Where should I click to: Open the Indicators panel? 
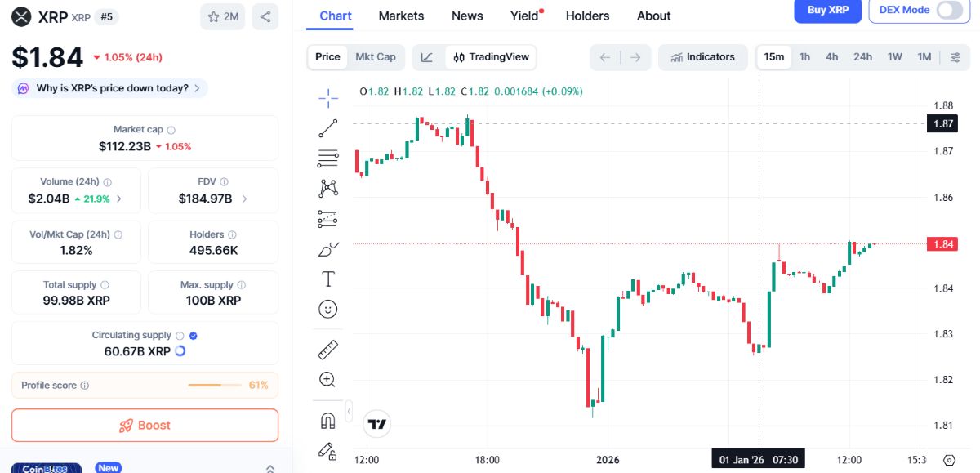point(703,56)
